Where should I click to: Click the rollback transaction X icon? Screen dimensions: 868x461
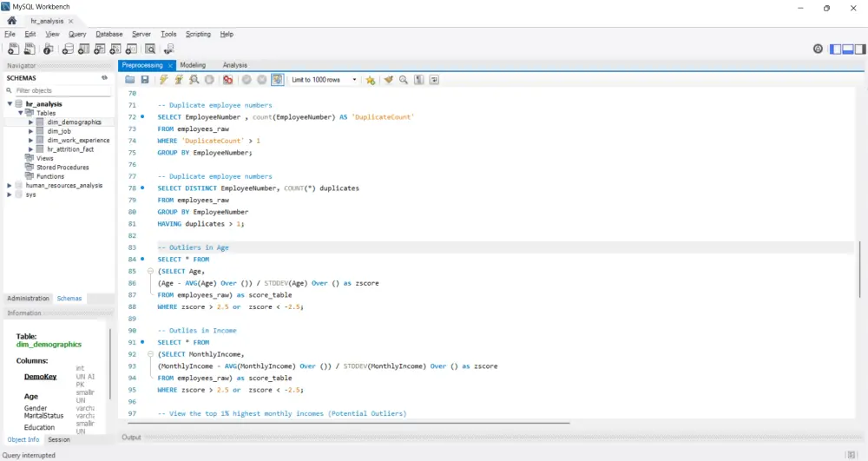click(x=262, y=80)
